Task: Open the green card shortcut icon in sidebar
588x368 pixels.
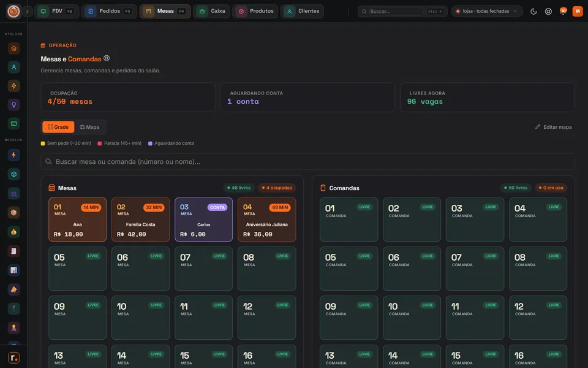Action: [x=14, y=123]
